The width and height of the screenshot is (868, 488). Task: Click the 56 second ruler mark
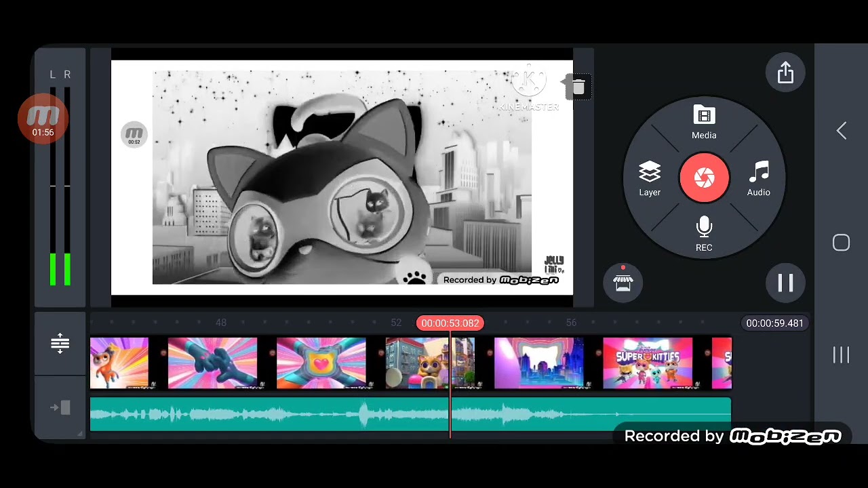click(x=572, y=323)
